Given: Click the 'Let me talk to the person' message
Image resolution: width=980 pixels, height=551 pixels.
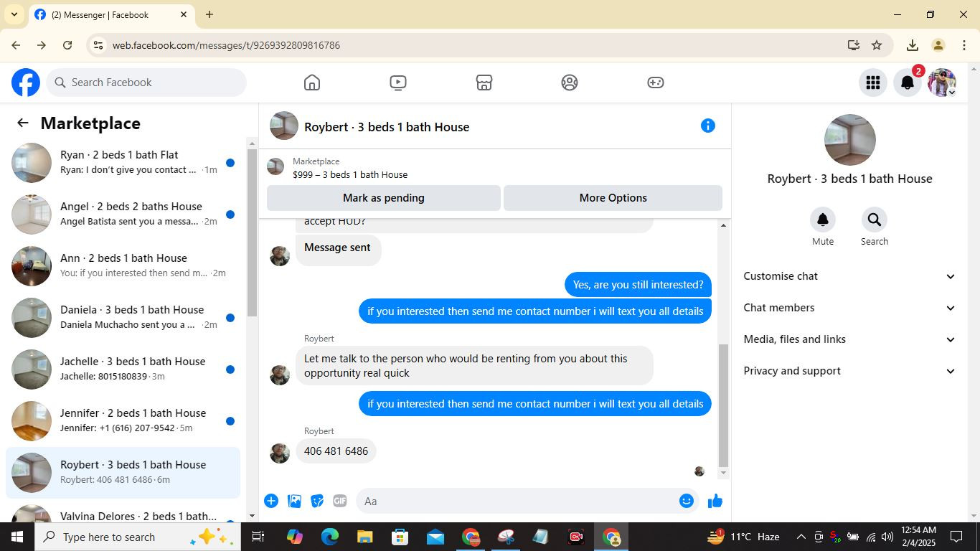Looking at the screenshot, I should coord(474,366).
